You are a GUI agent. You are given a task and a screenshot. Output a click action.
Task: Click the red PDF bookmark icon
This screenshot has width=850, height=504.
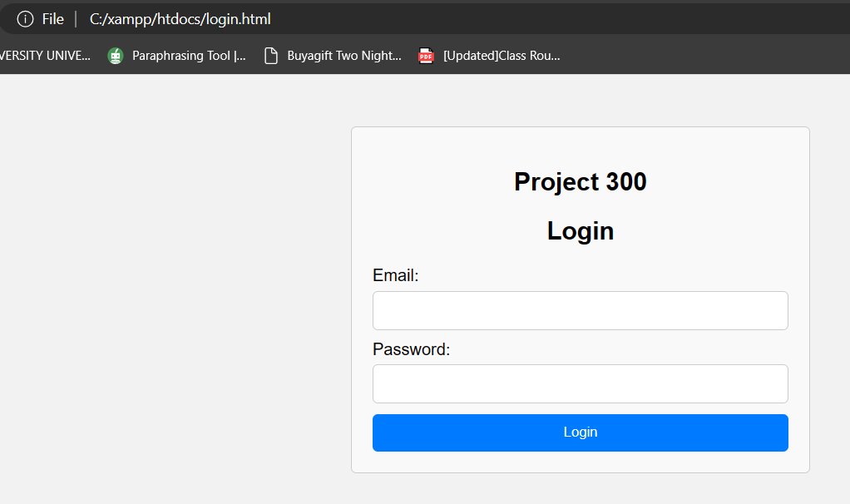426,56
